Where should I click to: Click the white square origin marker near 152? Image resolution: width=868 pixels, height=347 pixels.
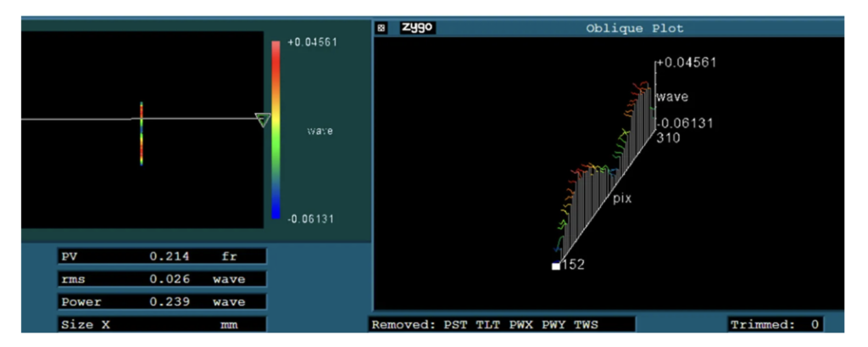[x=556, y=266]
